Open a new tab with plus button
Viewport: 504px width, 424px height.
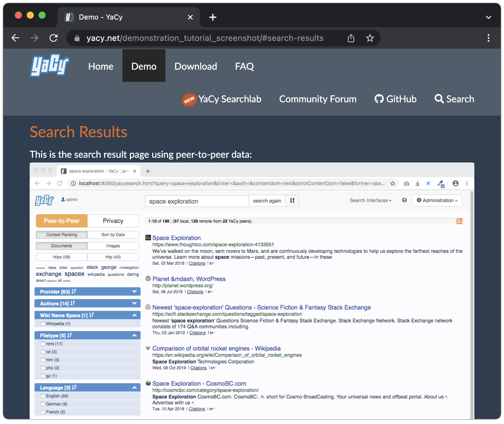tap(213, 17)
